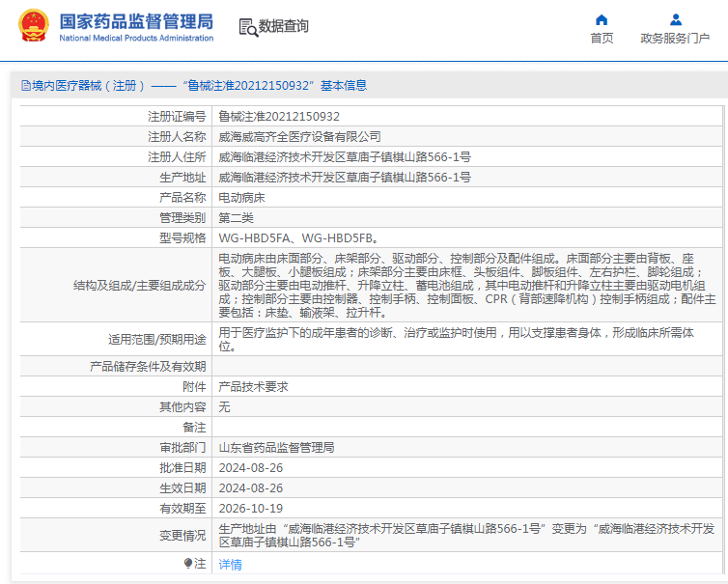Screen dimensions: 728x584
Task: Click the 产品储存条件及有效期 label
Action: point(148,367)
